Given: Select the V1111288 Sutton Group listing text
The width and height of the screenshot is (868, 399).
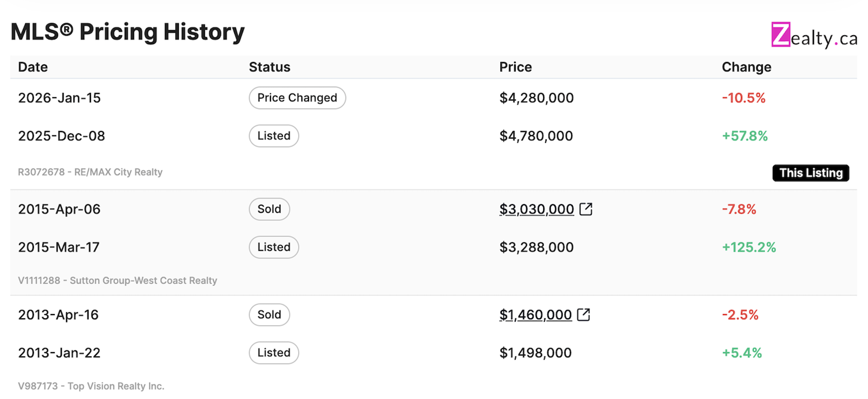Looking at the screenshot, I should pyautogui.click(x=118, y=281).
